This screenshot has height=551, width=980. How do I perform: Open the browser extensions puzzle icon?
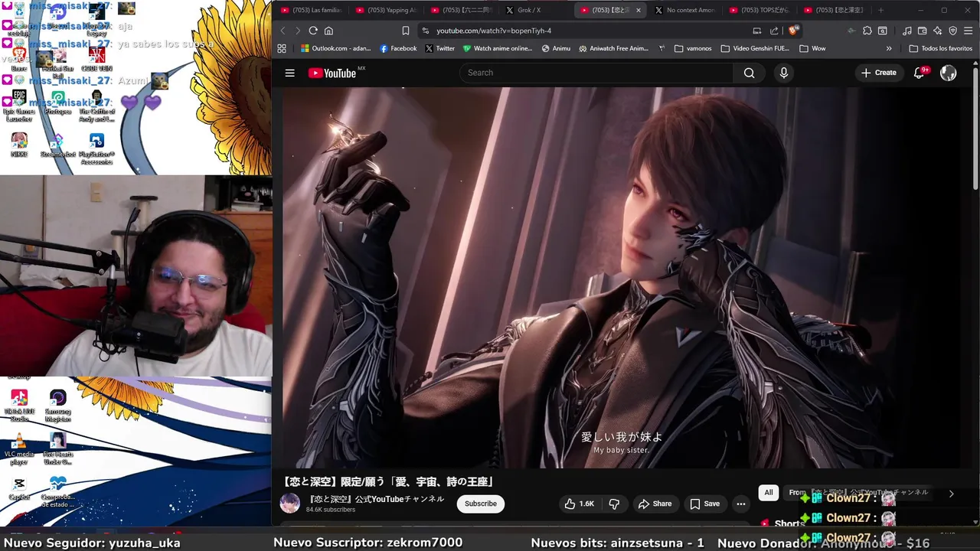(x=867, y=31)
